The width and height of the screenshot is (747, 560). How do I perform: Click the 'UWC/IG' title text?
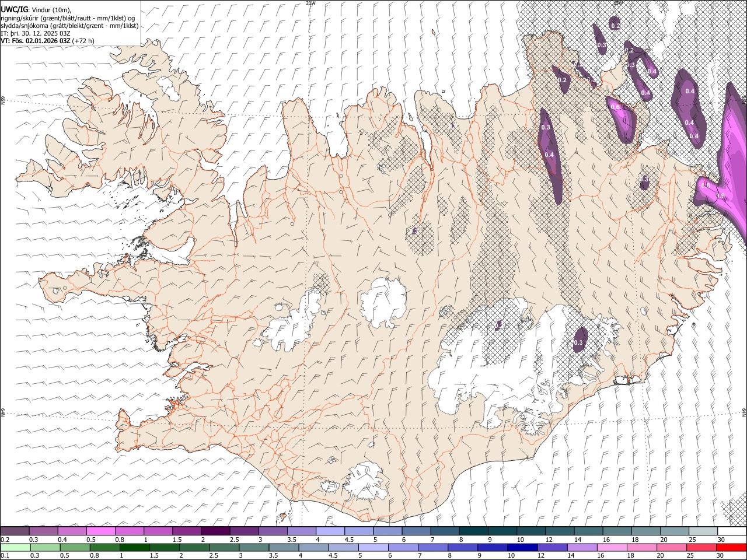point(14,10)
